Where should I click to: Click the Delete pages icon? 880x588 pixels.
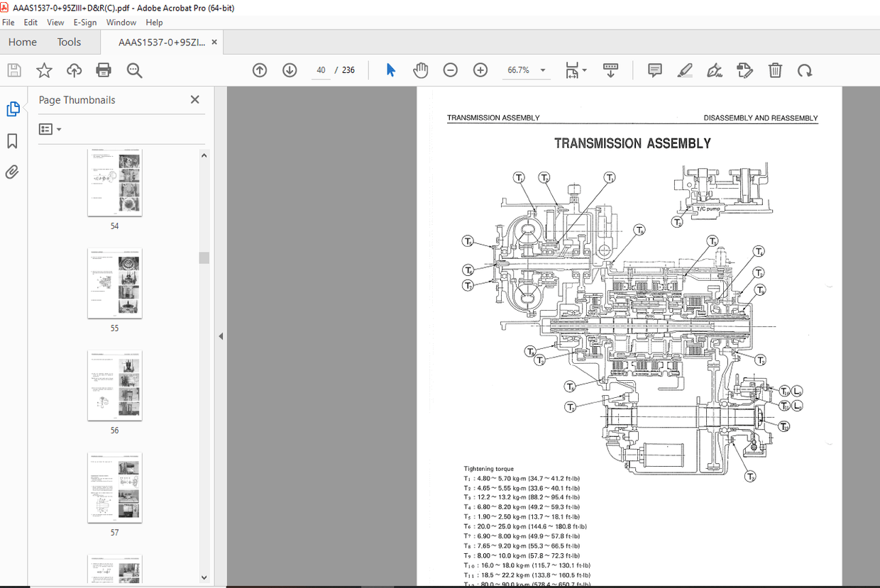tap(775, 70)
